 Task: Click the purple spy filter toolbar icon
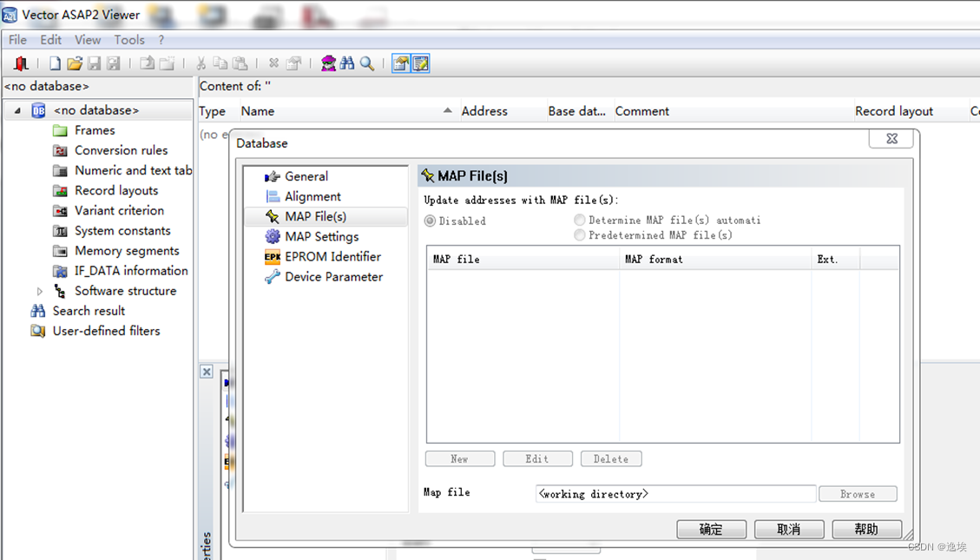coord(328,63)
